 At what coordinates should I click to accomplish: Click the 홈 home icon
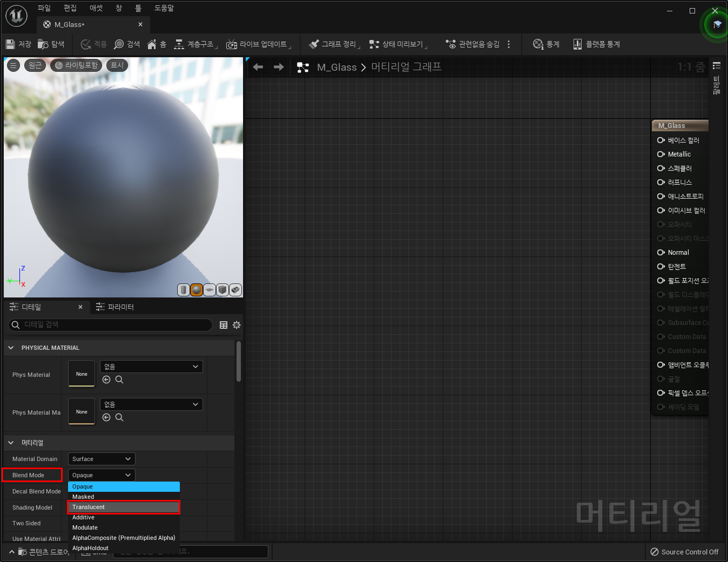tap(157, 44)
